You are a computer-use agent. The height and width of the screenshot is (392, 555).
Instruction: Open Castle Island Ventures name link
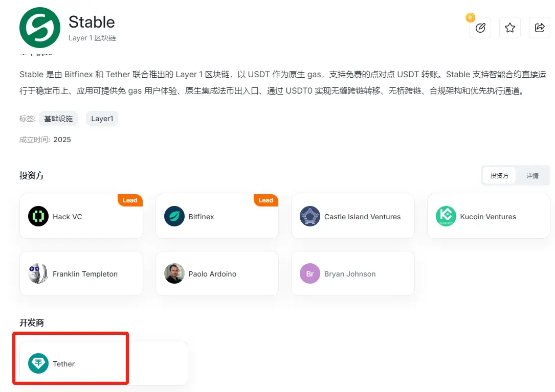(363, 217)
